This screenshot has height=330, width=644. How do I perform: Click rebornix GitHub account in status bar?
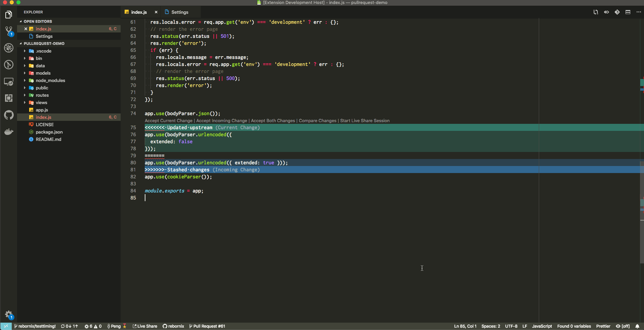click(x=173, y=326)
